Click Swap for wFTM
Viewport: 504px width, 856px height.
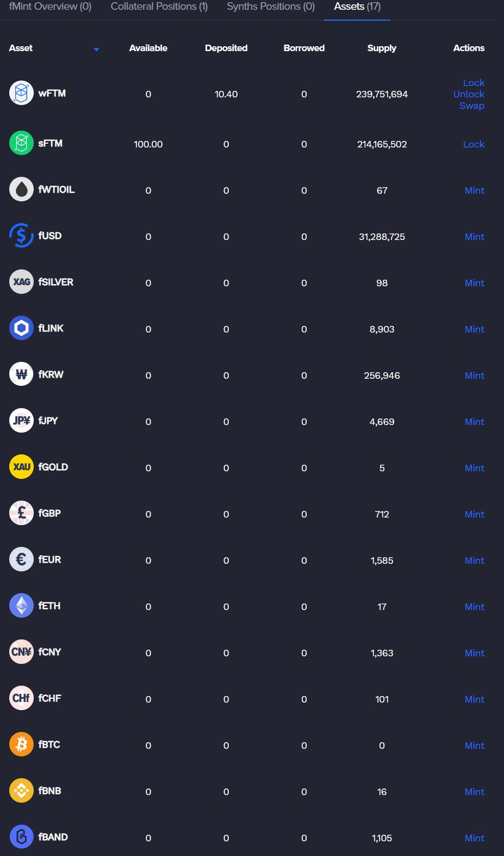[471, 106]
